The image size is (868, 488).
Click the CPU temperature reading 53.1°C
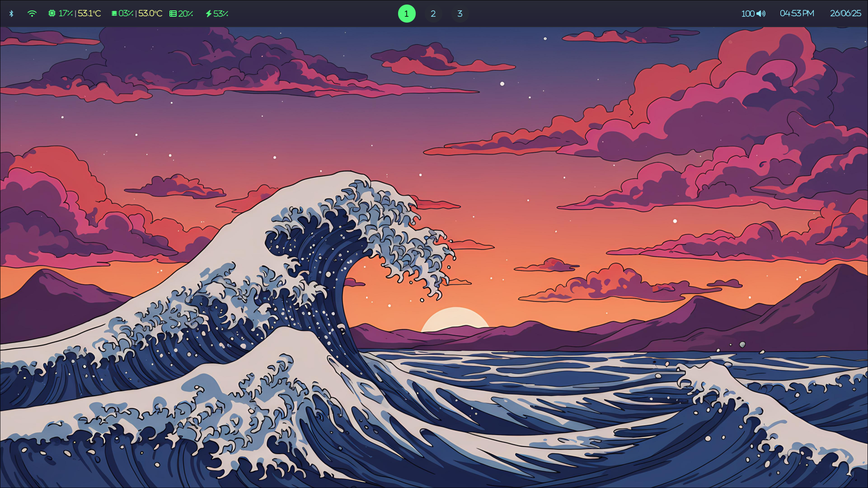(x=89, y=13)
